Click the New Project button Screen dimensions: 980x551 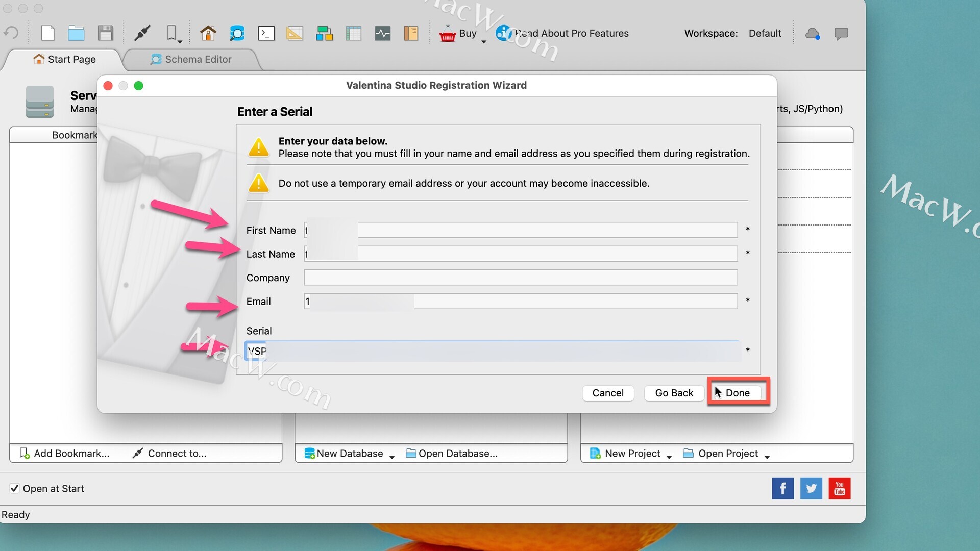(x=625, y=453)
